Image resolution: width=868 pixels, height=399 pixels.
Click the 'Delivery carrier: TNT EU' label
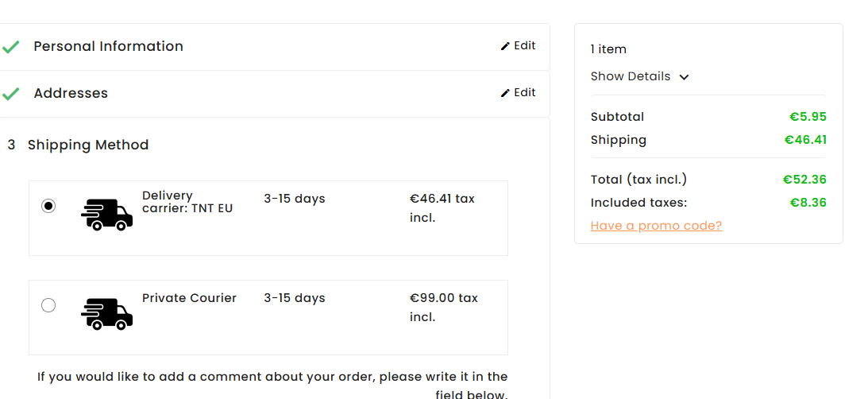[x=187, y=202]
